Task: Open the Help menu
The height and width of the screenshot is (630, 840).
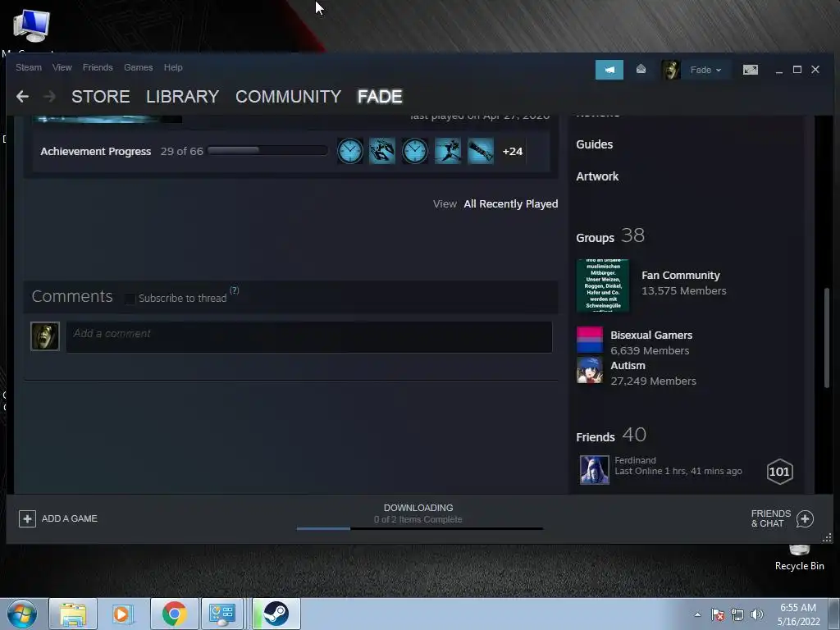Action: 173,67
